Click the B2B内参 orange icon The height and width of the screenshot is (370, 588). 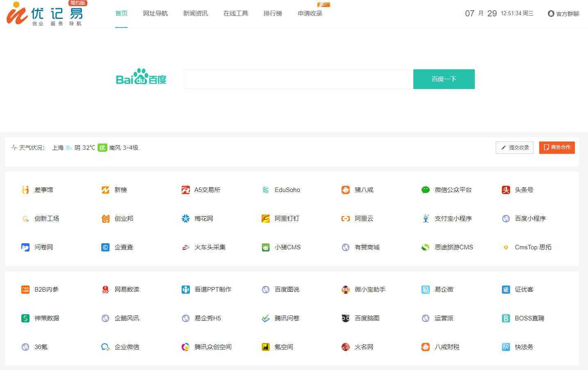click(25, 290)
